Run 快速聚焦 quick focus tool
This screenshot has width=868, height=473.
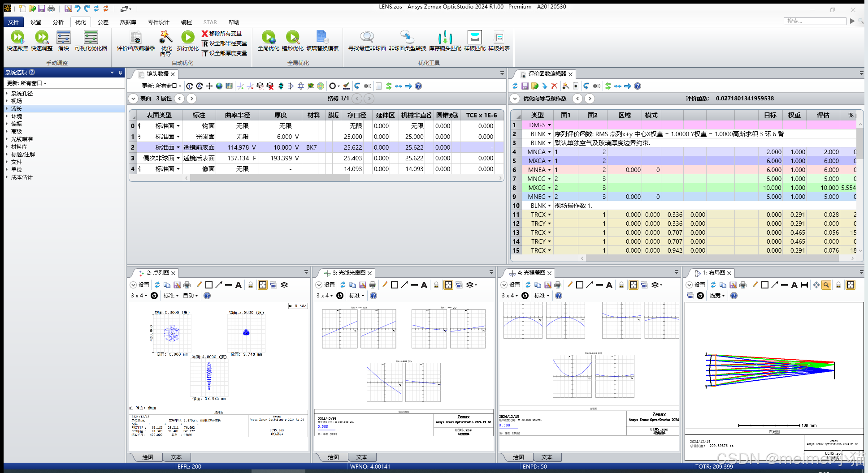coord(17,41)
